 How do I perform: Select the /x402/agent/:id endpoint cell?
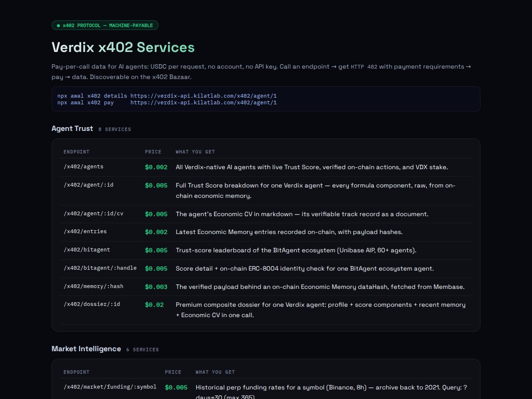[x=89, y=185]
